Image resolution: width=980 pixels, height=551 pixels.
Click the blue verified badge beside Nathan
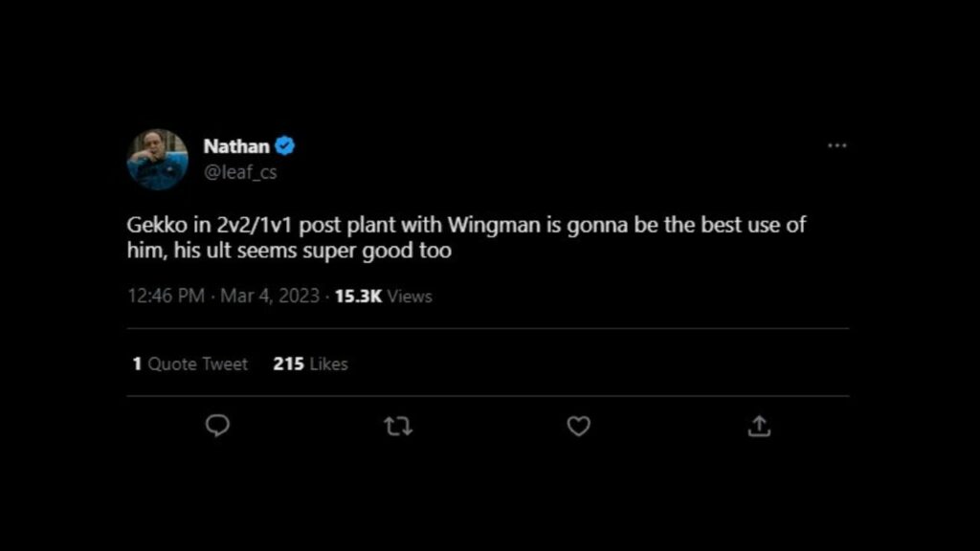coord(285,146)
